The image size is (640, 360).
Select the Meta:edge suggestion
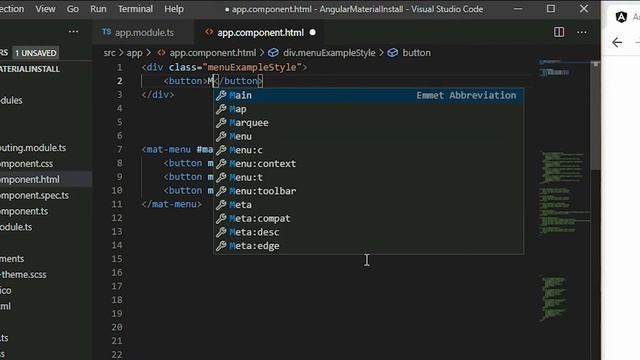[x=368, y=246]
